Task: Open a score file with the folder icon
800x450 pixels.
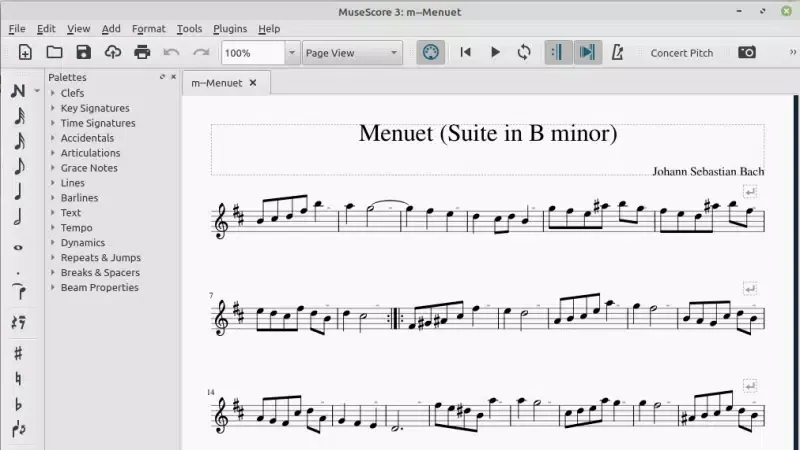Action: coord(55,53)
